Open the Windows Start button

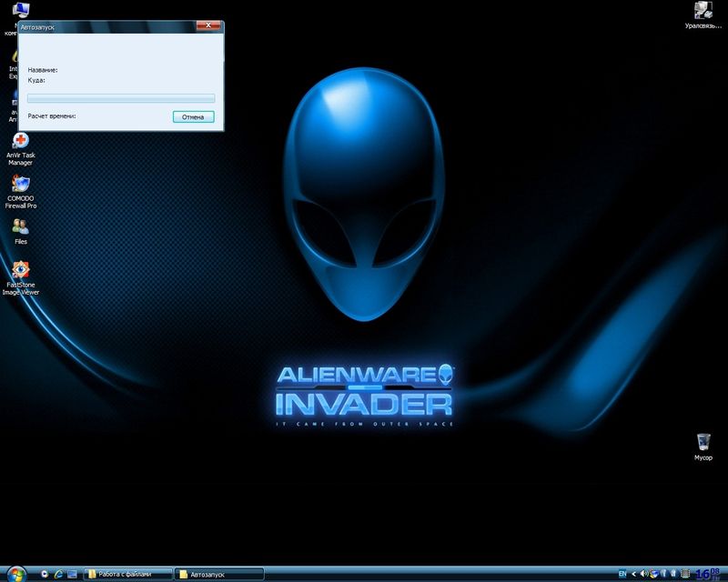(16, 575)
